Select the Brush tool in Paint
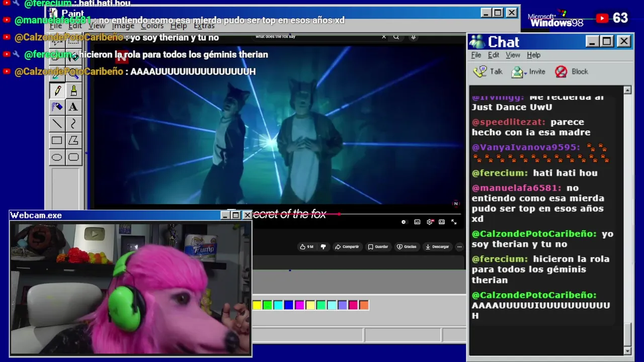This screenshot has height=362, width=644. point(73,90)
